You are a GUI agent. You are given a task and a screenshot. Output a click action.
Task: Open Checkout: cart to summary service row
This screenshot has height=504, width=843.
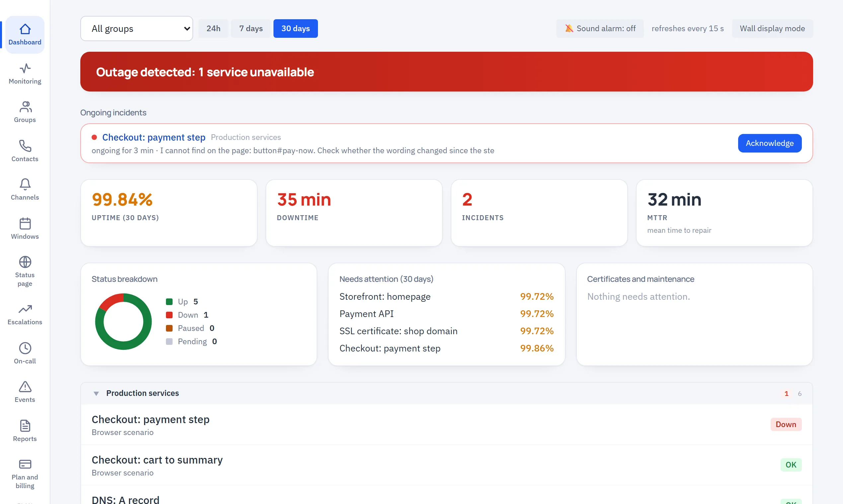[446, 465]
